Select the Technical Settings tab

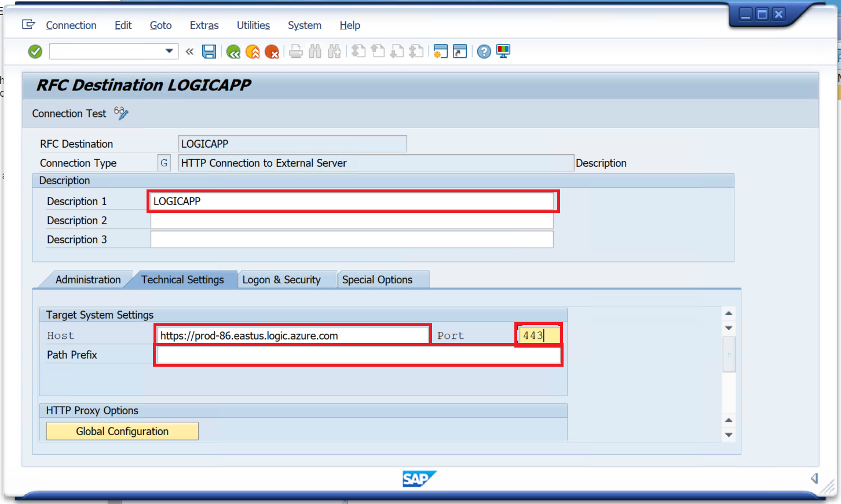[x=182, y=280]
